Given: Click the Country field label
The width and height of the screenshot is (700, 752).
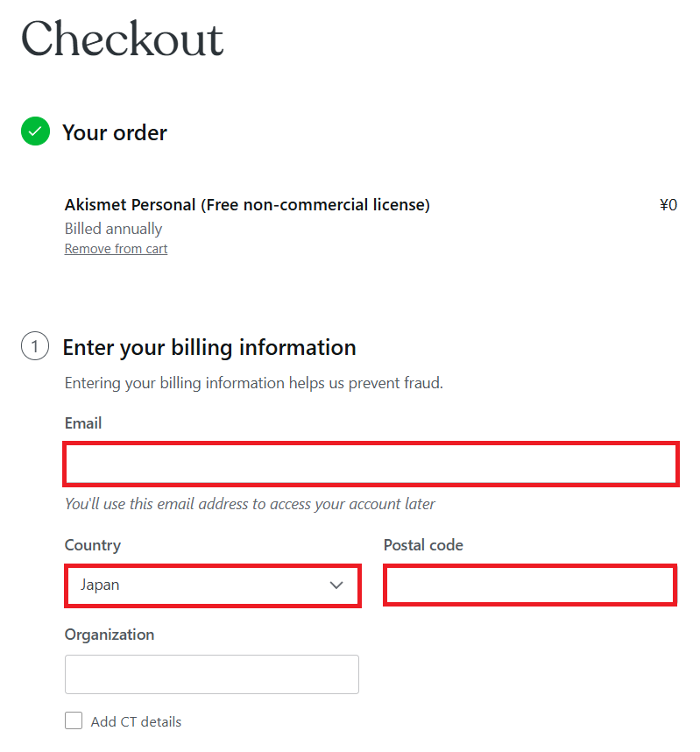Looking at the screenshot, I should [x=93, y=545].
